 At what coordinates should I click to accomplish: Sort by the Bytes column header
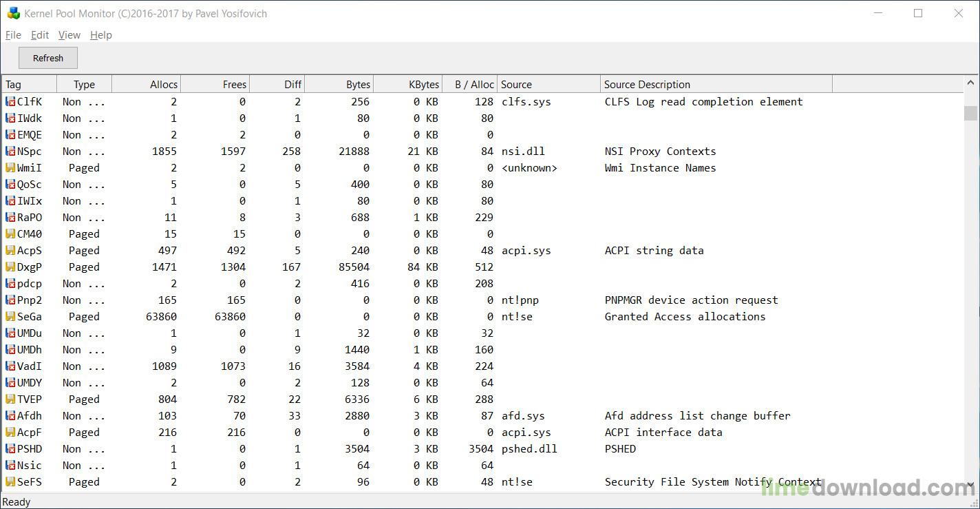pyautogui.click(x=339, y=84)
